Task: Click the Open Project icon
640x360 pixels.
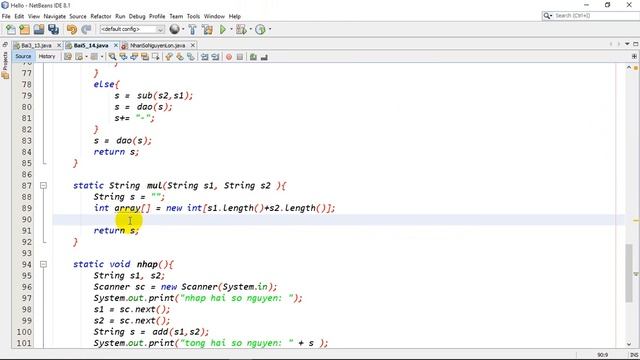Action: (x=39, y=29)
